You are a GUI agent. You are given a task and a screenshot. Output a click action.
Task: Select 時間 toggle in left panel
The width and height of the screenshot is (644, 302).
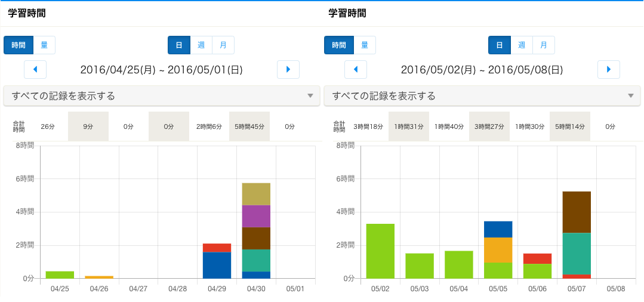pyautogui.click(x=18, y=45)
